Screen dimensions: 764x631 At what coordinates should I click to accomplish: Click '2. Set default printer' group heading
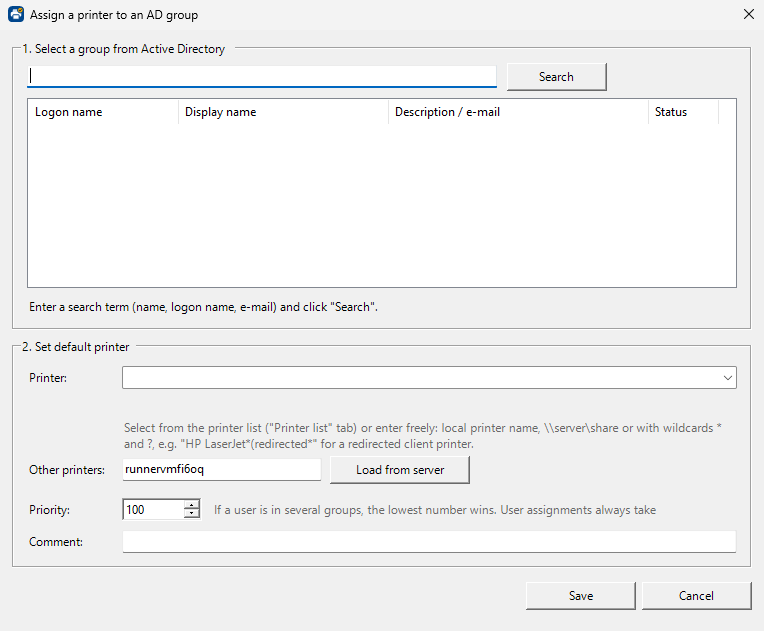(76, 347)
